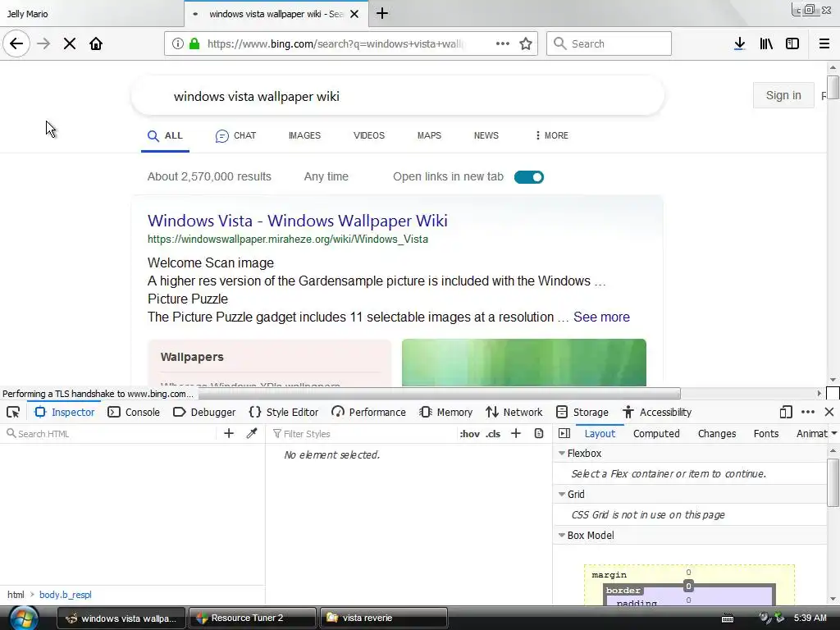Close the developer tools panel

click(x=829, y=412)
